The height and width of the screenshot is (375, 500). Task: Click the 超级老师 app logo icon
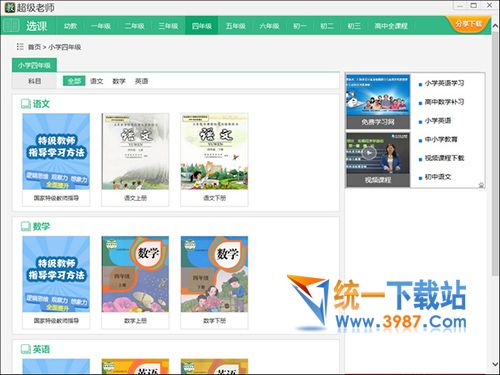[10, 7]
